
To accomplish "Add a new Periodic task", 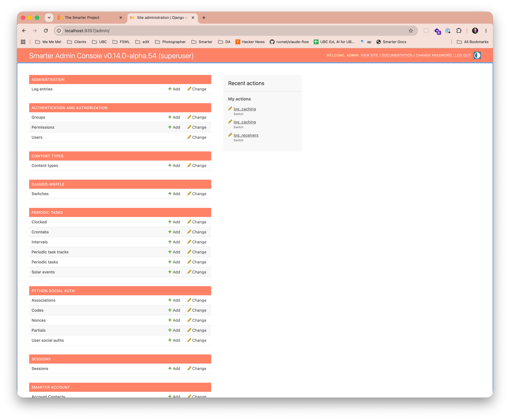I will click(174, 262).
